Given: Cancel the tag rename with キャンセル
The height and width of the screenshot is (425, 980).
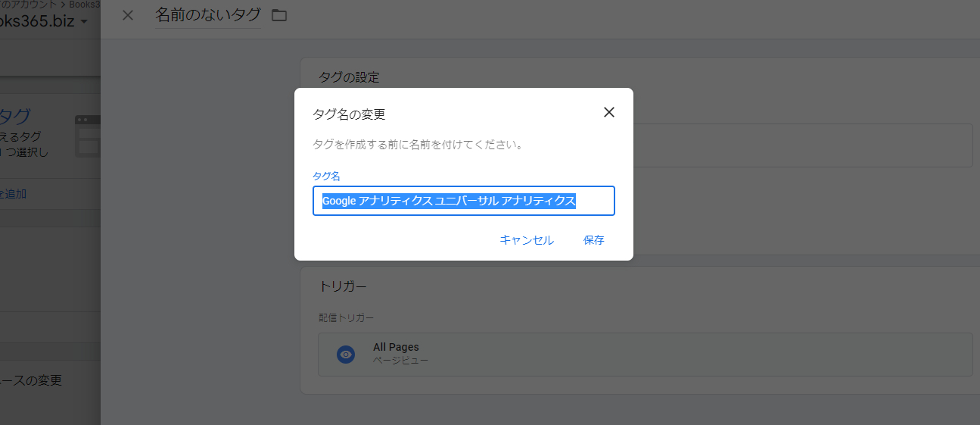Looking at the screenshot, I should coord(527,240).
